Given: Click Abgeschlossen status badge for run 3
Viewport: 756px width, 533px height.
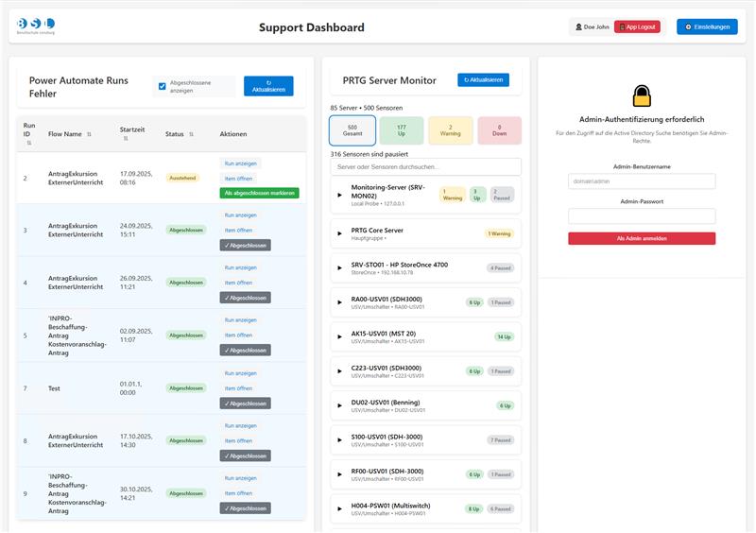Looking at the screenshot, I should pos(186,230).
